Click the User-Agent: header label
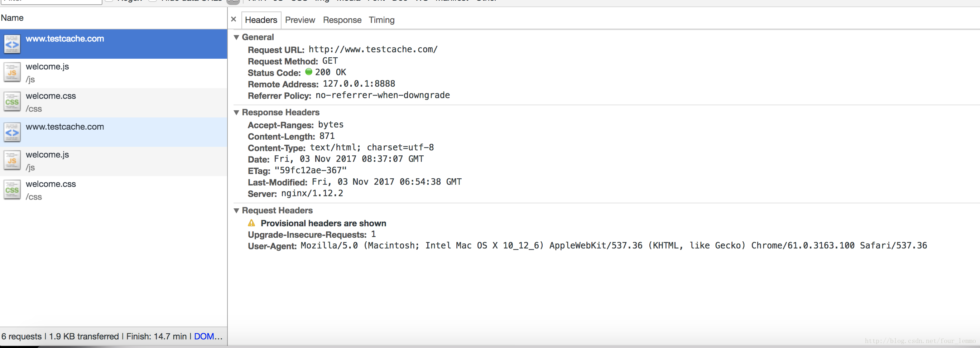Image resolution: width=980 pixels, height=348 pixels. click(272, 246)
